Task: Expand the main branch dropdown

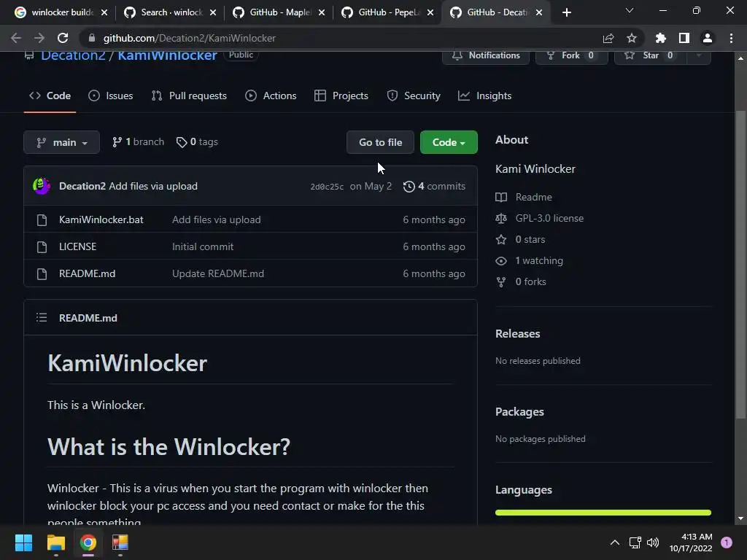Action: (x=61, y=142)
